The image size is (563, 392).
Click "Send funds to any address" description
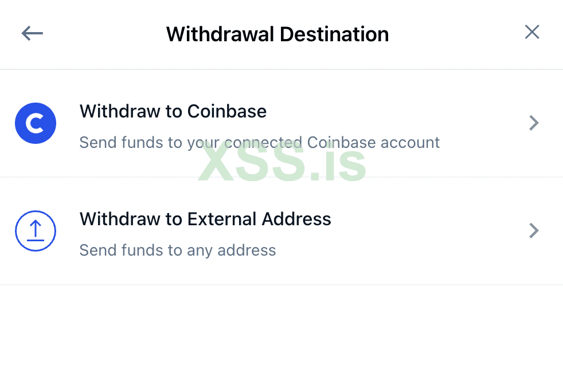(177, 250)
